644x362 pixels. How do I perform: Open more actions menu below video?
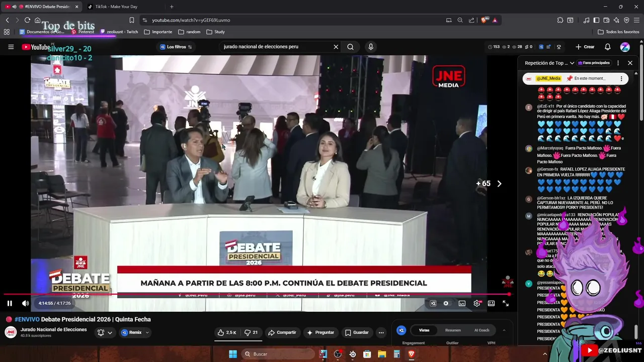click(381, 332)
